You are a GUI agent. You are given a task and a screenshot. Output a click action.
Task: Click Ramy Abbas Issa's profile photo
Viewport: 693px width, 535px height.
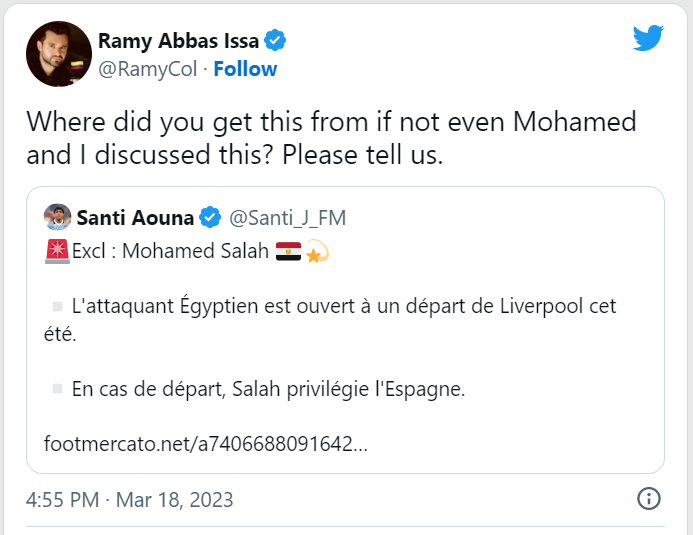tap(58, 53)
